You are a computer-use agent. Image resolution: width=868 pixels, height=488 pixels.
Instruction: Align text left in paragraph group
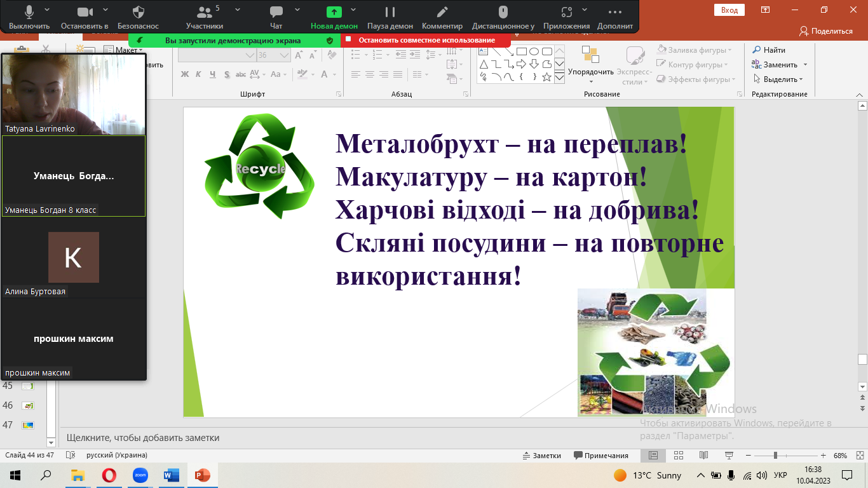click(x=356, y=74)
